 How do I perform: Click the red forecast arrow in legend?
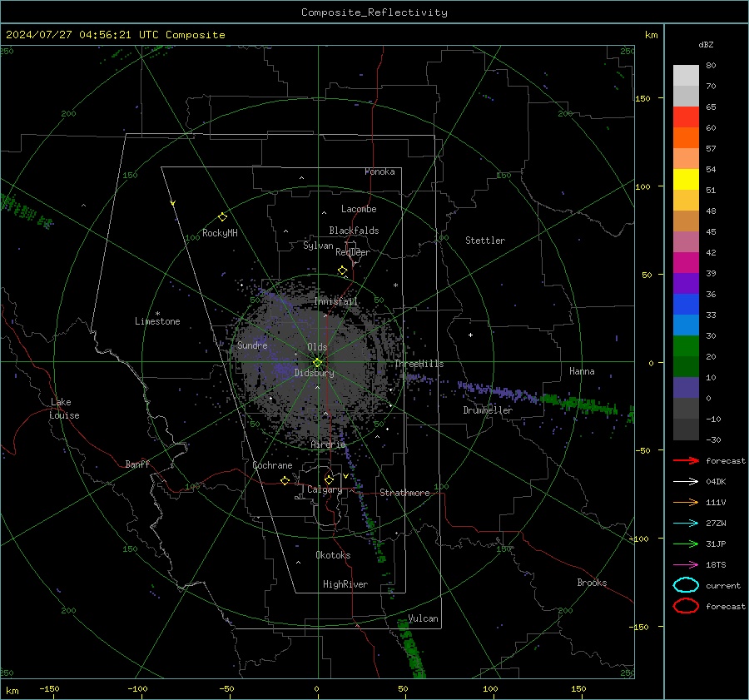(686, 460)
